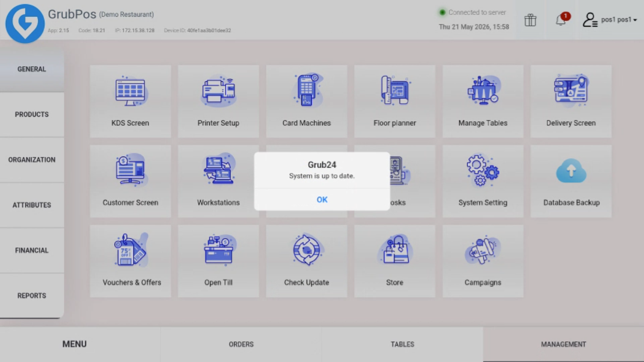Switch to the PRODUCTS category
Screen dimensions: 644x362
32,115
